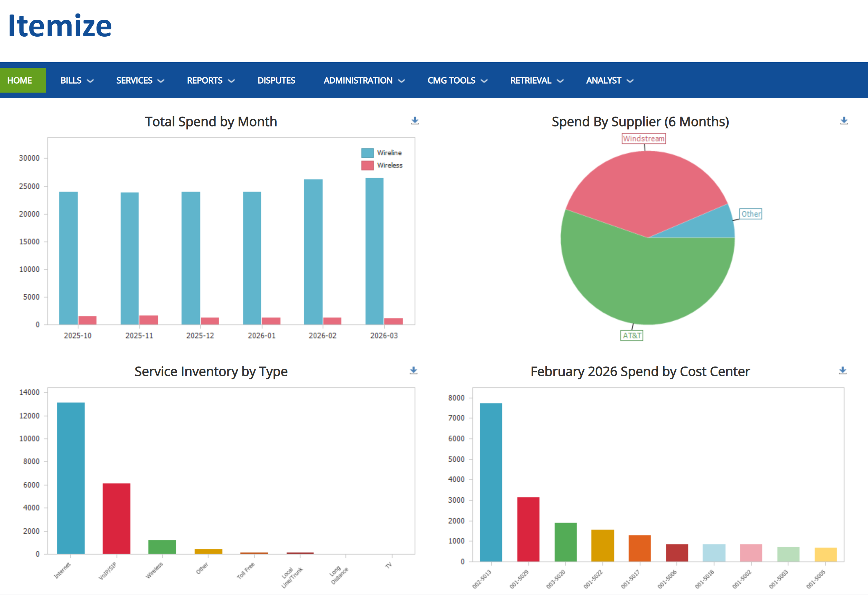Open the Disputes menu item
The image size is (868, 595).
[x=276, y=80]
